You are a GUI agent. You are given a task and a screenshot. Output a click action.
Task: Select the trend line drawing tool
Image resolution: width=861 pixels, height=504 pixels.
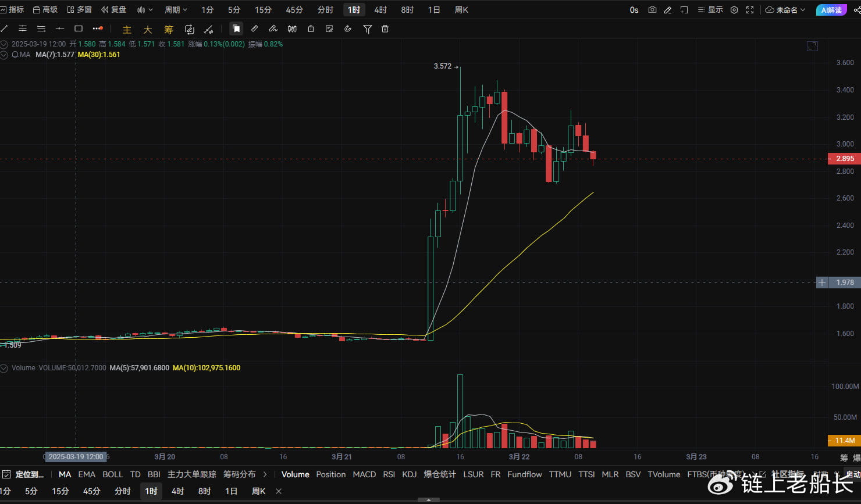[x=4, y=28]
